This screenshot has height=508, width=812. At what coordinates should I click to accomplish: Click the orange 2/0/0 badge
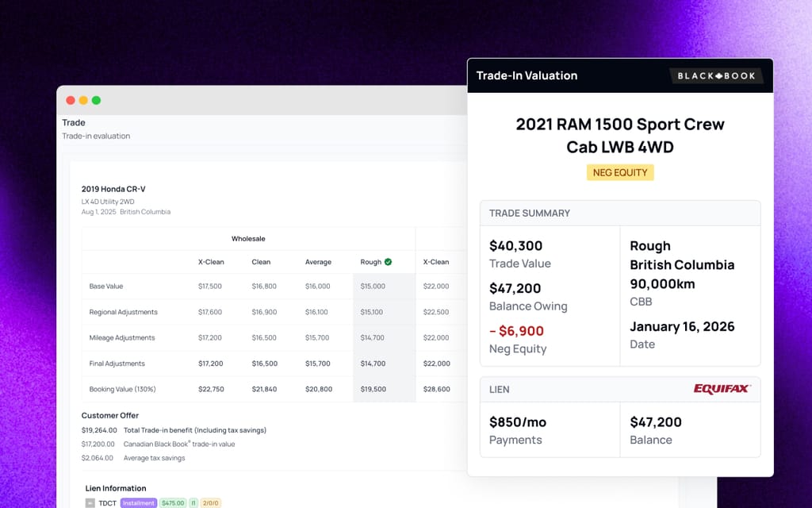(211, 502)
